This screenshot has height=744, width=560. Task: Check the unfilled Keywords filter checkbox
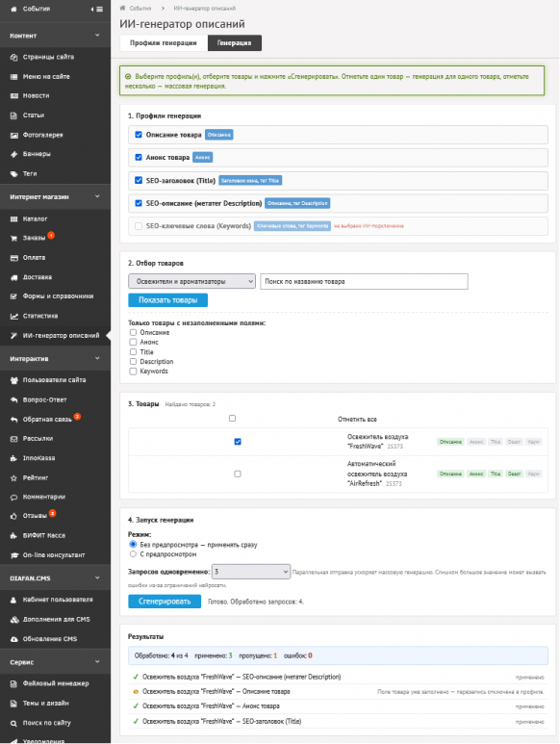pos(133,372)
